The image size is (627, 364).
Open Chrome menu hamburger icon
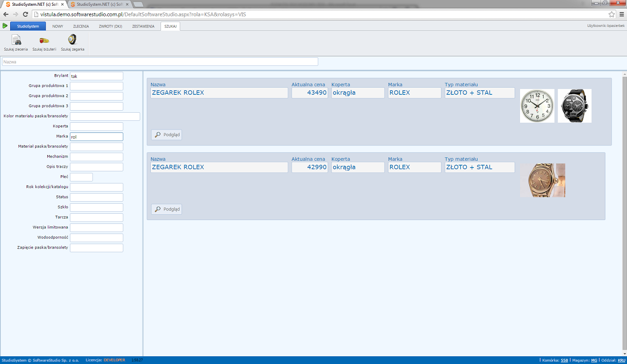click(x=621, y=14)
